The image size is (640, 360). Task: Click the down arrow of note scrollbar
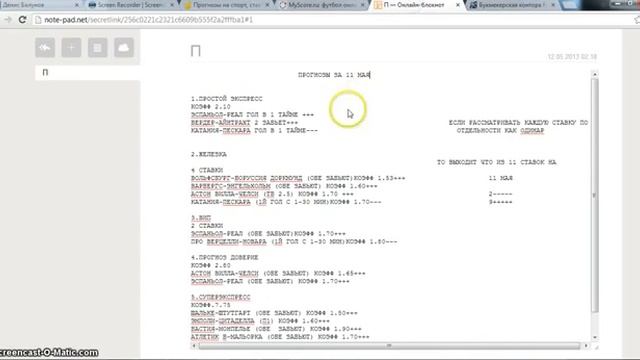(595, 338)
